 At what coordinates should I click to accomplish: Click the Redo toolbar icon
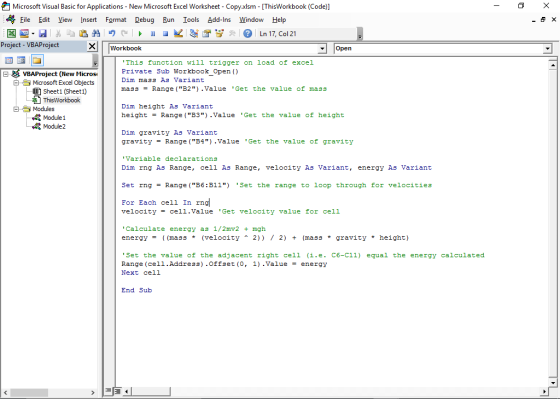point(124,34)
